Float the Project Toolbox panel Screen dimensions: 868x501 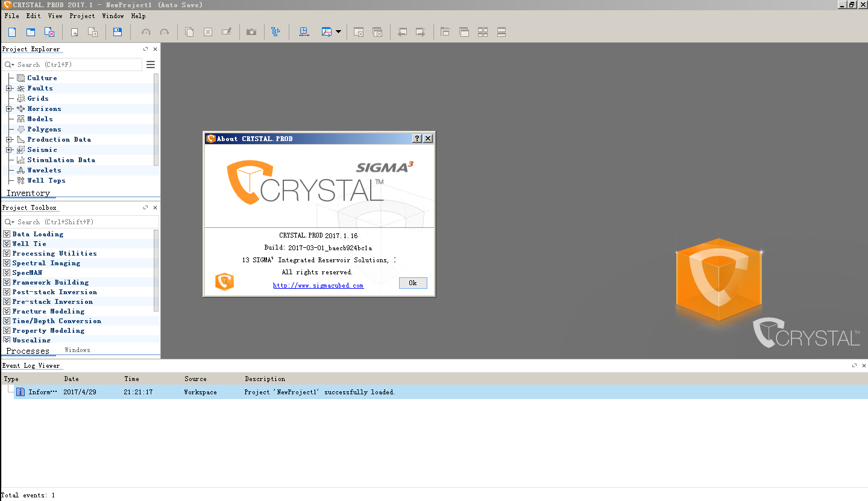[x=145, y=207]
